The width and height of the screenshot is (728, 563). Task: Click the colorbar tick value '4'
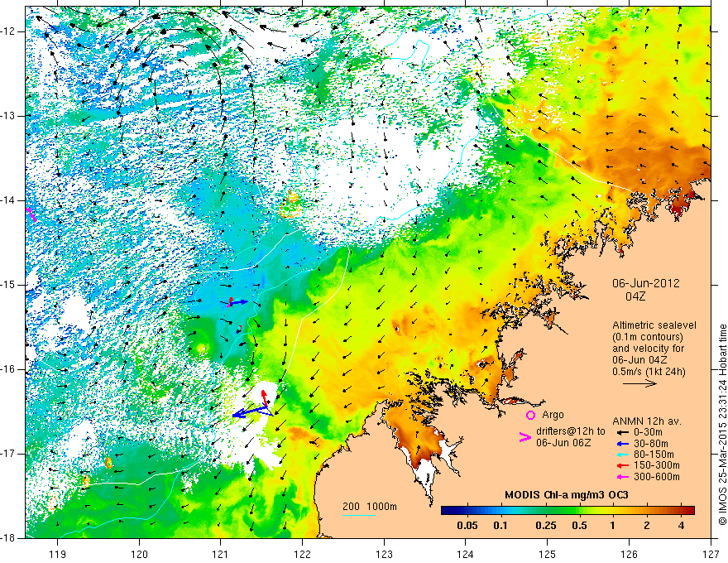pos(681,526)
